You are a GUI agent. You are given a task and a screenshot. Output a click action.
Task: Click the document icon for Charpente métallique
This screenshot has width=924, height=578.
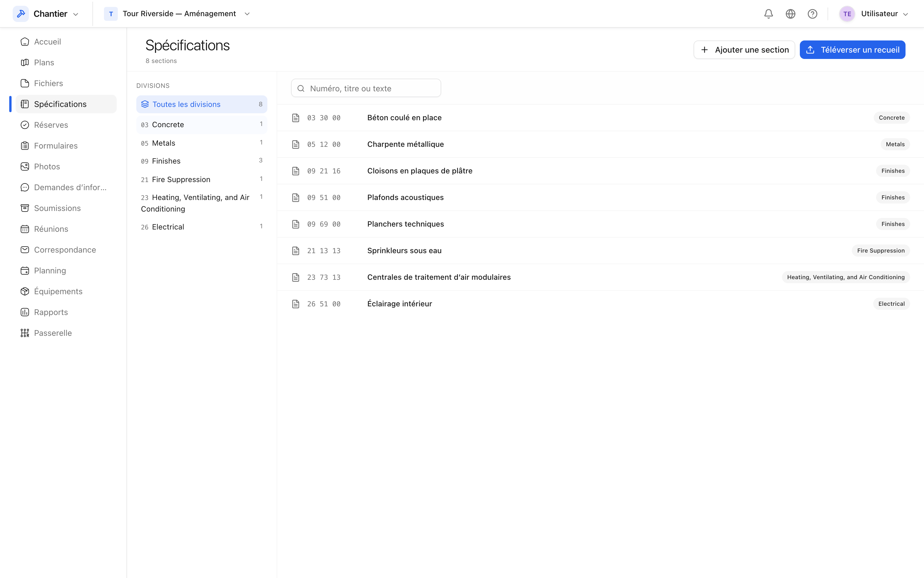[295, 144]
